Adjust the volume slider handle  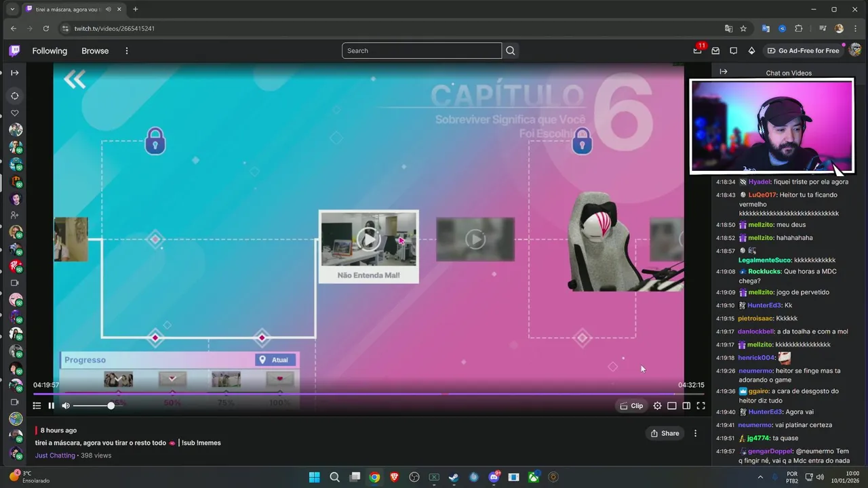click(x=111, y=406)
